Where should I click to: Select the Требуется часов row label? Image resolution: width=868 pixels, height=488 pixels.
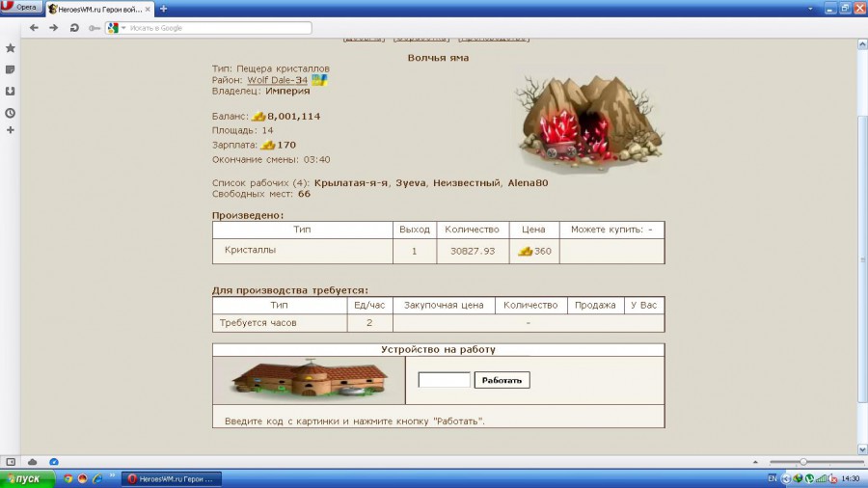coord(258,322)
